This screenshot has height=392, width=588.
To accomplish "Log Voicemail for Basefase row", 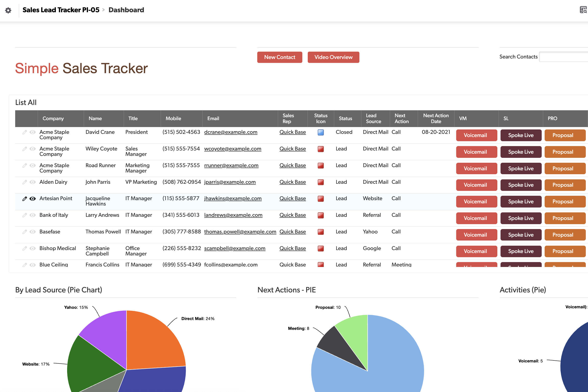I will pos(476,235).
